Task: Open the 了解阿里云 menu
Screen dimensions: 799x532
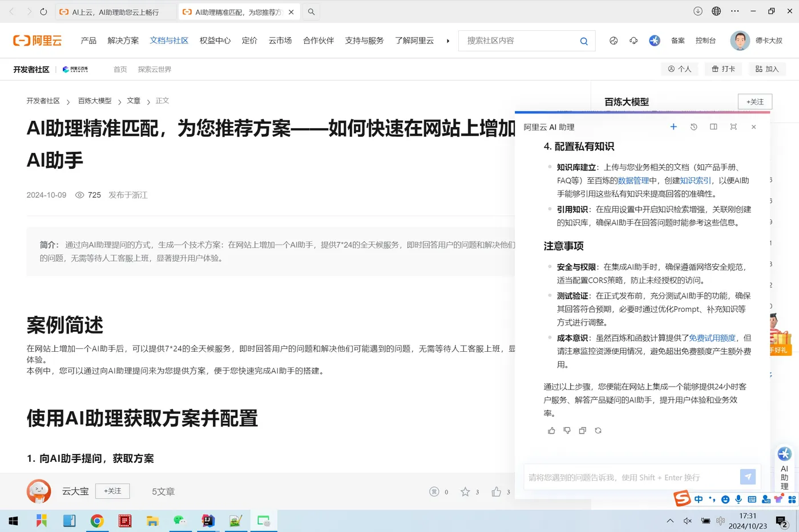Action: [414, 40]
